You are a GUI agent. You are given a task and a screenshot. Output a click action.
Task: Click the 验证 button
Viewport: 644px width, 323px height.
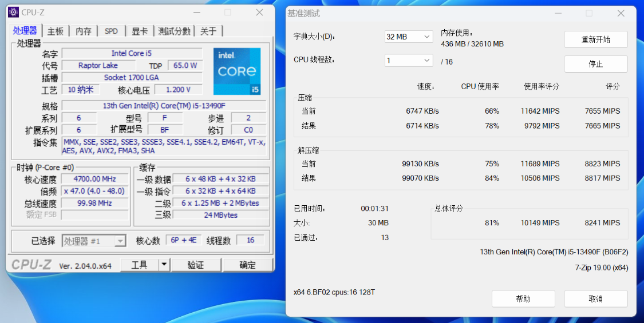click(x=196, y=265)
